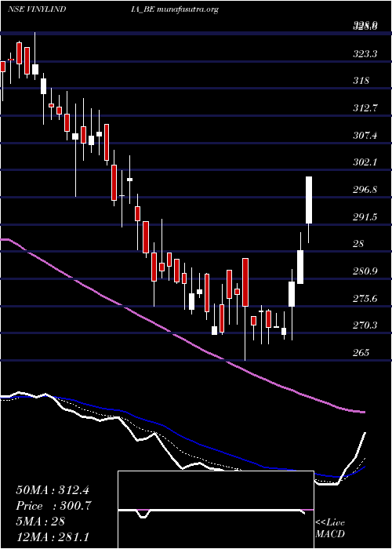Screen dimensions: 392x549
Task: Click the 323.3 price axis label
Action: click(x=365, y=54)
